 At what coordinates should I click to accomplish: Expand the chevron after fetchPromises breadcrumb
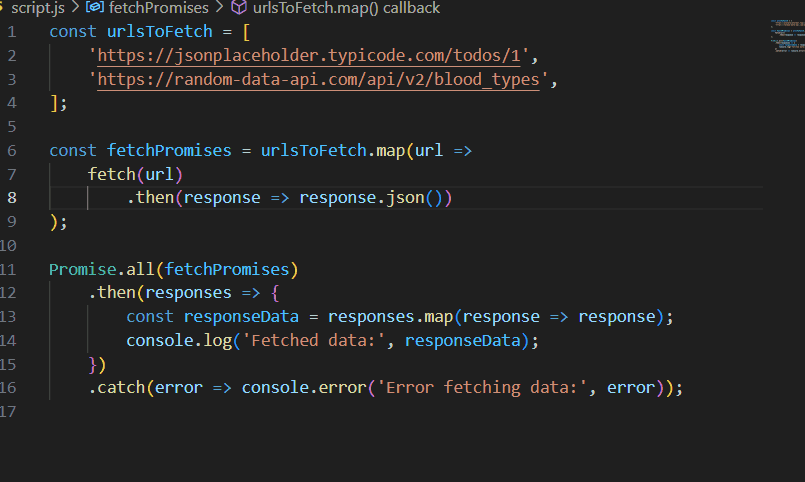(219, 8)
